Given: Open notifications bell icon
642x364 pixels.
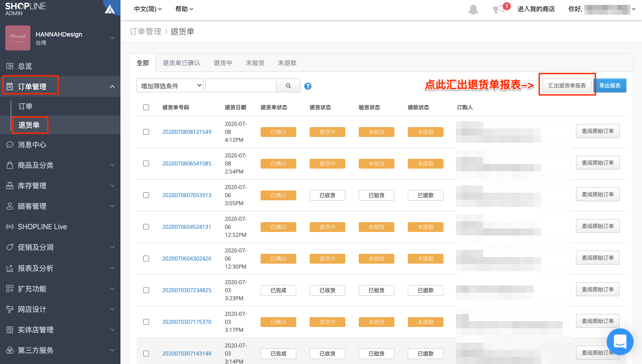Looking at the screenshot, I should pos(473,9).
